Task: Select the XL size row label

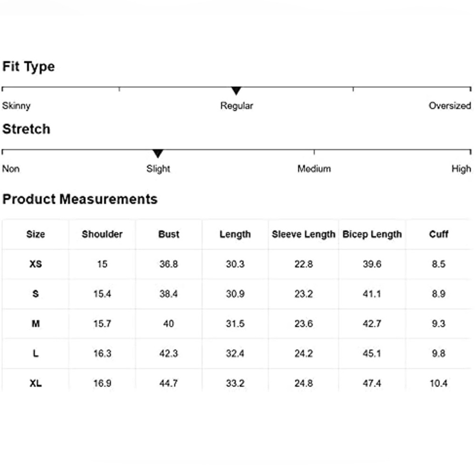Action: click(x=36, y=383)
